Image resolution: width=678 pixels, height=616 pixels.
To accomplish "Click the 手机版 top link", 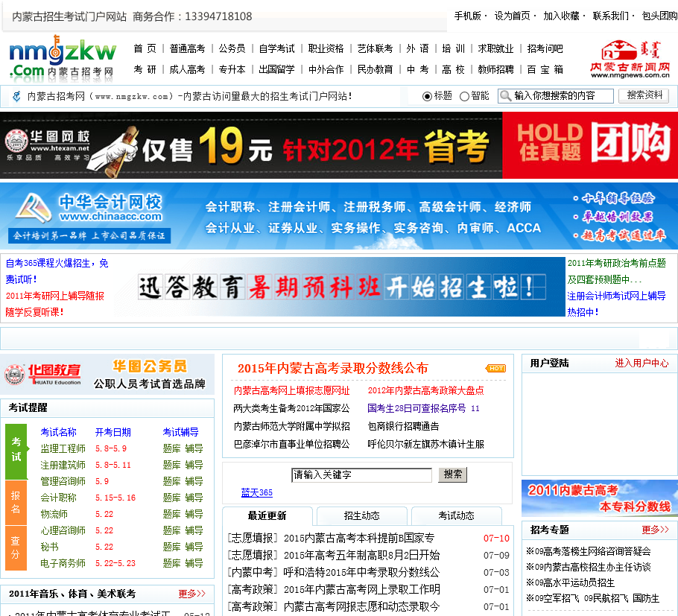I will (x=467, y=16).
